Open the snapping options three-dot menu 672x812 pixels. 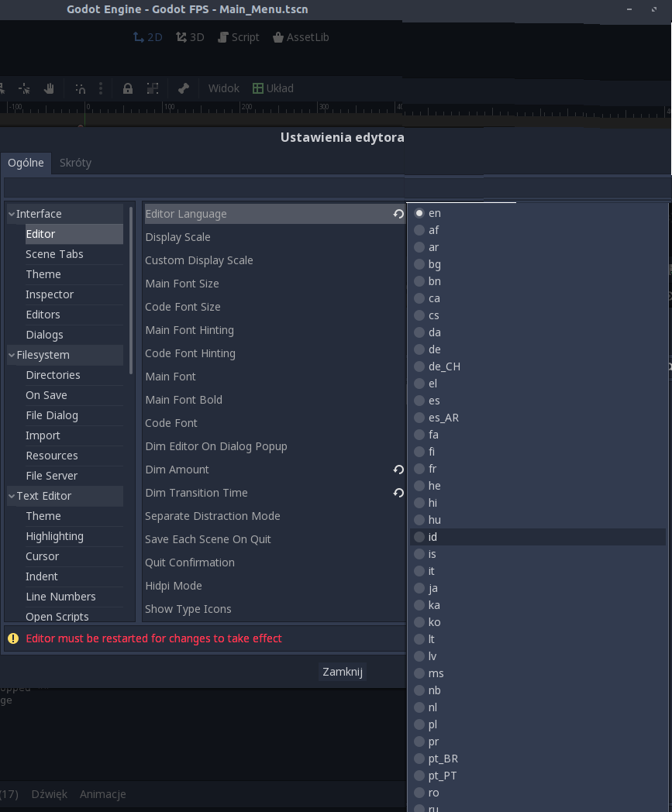(101, 88)
